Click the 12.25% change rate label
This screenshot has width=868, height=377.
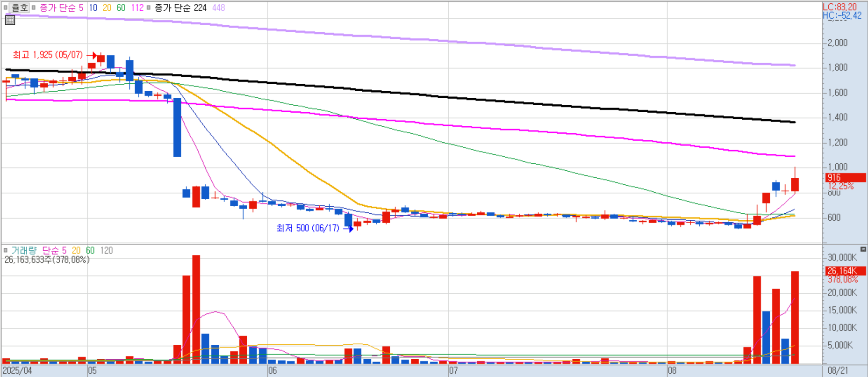point(840,186)
